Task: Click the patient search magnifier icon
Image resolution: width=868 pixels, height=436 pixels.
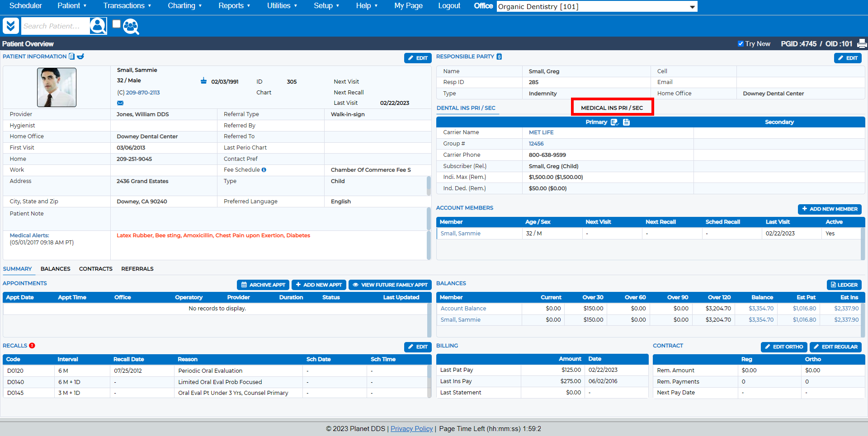Action: coord(98,26)
